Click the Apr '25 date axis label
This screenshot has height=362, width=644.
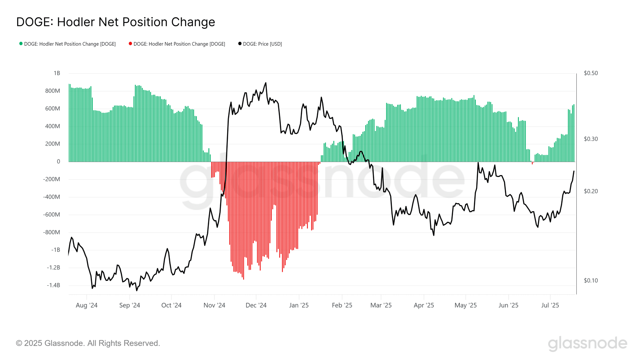coord(424,305)
